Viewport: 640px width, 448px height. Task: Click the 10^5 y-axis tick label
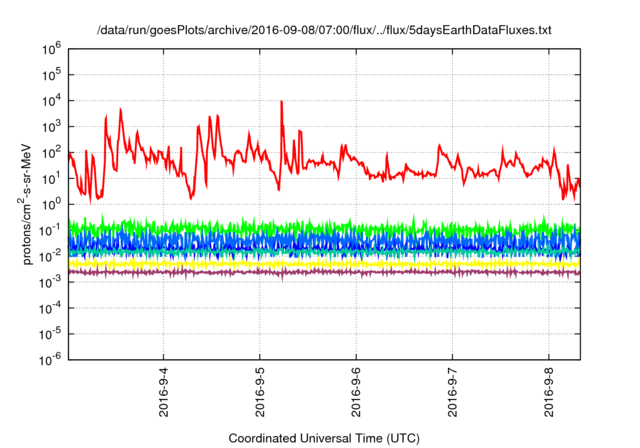pyautogui.click(x=51, y=75)
